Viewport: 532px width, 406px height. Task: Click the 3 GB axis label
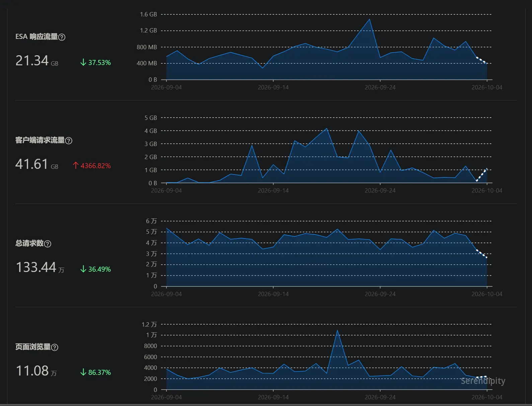pyautogui.click(x=151, y=144)
